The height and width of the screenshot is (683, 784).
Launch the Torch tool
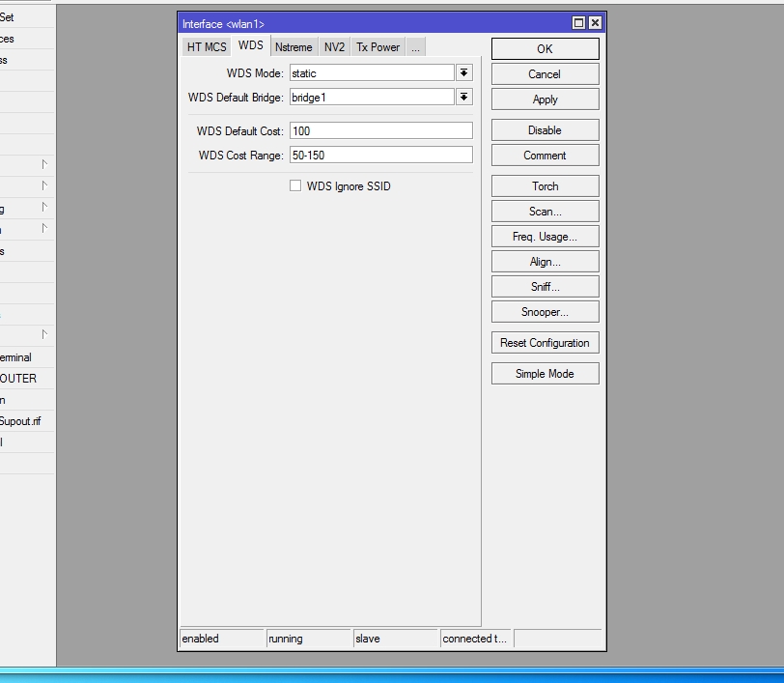(545, 186)
